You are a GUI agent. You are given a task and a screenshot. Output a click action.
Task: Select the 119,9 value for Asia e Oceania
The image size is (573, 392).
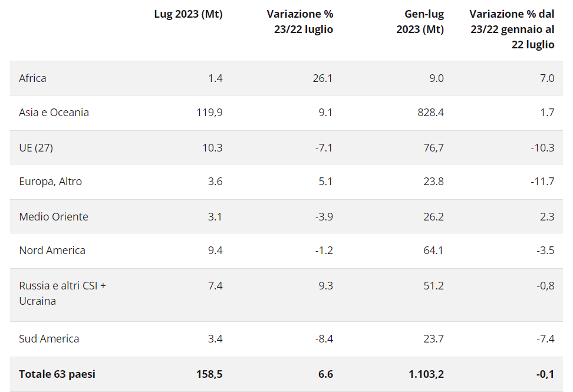209,113
